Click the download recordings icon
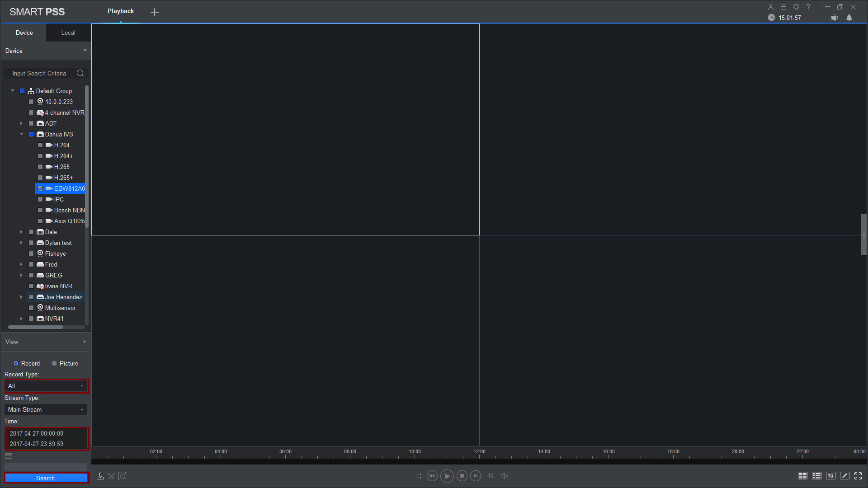 (100, 476)
